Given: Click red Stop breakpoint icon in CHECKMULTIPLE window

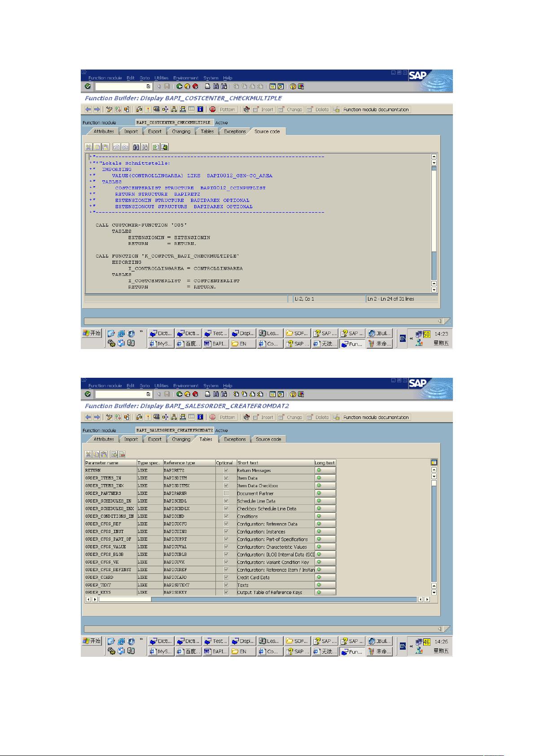Looking at the screenshot, I should pyautogui.click(x=213, y=109).
